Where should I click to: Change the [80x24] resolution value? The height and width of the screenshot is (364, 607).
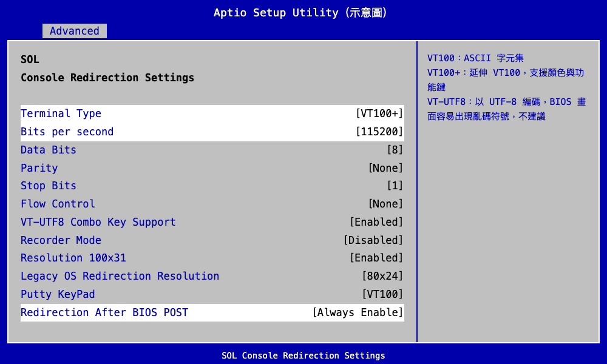382,276
